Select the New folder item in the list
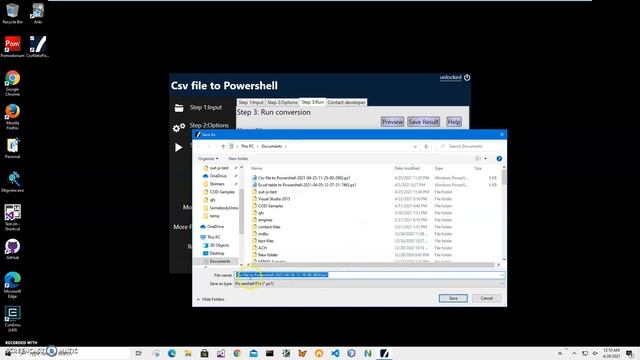Image resolution: width=640 pixels, height=360 pixels. 267,255
